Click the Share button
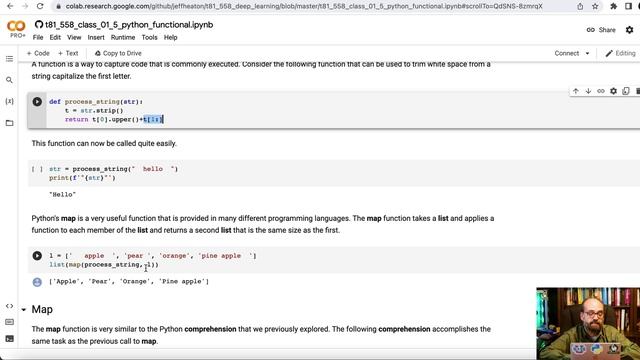 [x=601, y=30]
